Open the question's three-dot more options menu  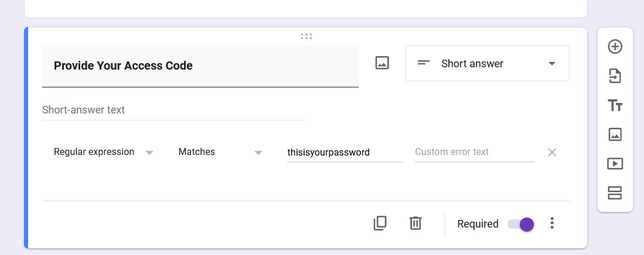[552, 223]
